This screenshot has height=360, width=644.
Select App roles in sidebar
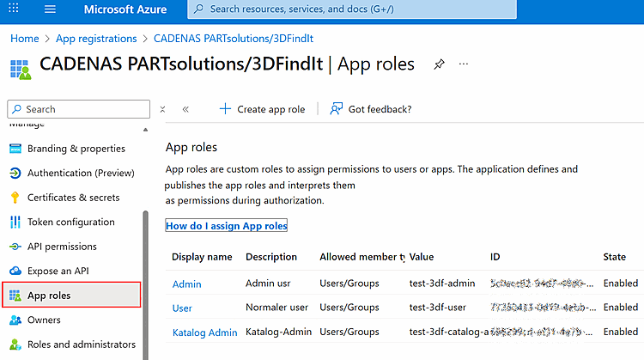[x=71, y=295]
